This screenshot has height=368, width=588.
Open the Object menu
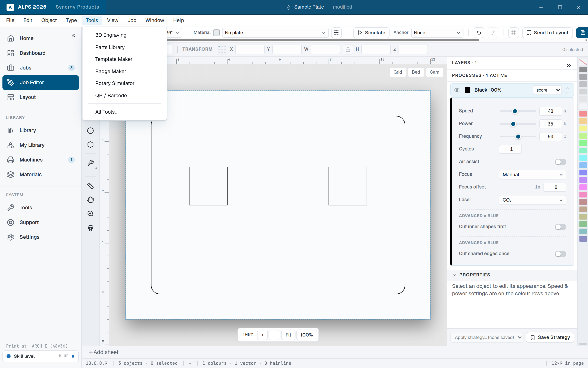49,20
